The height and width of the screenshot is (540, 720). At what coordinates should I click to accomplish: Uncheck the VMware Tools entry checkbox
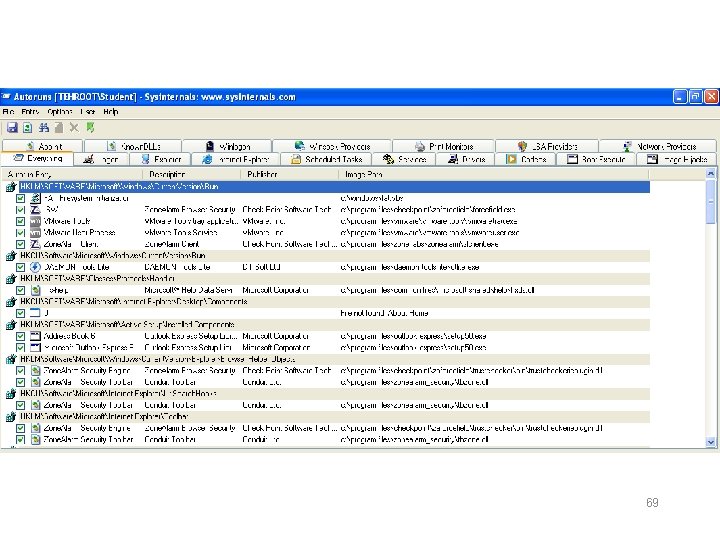(20, 221)
